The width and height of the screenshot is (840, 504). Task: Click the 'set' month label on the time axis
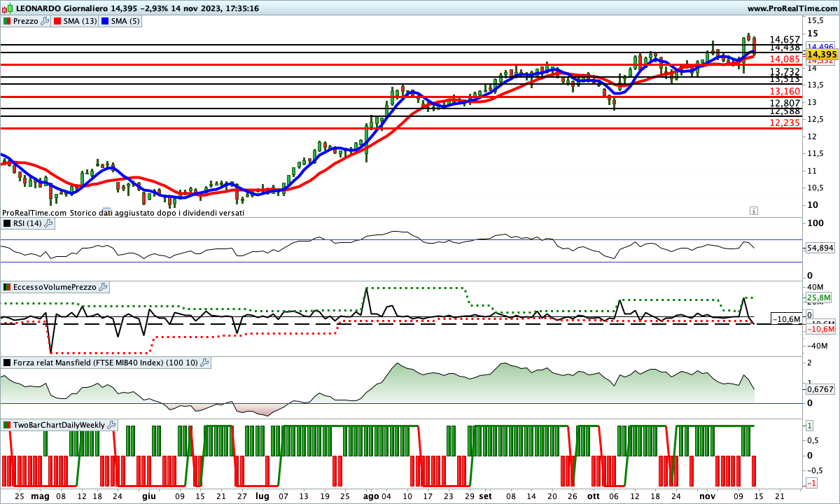click(486, 496)
